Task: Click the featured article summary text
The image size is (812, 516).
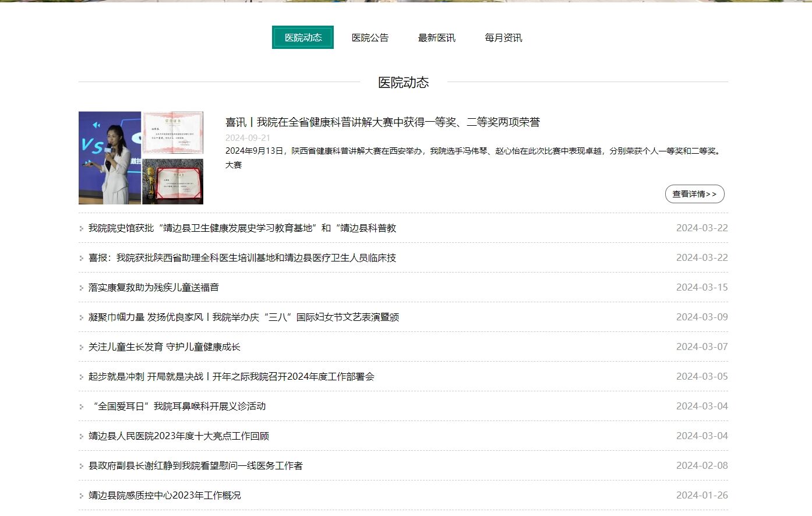Action: pos(473,151)
